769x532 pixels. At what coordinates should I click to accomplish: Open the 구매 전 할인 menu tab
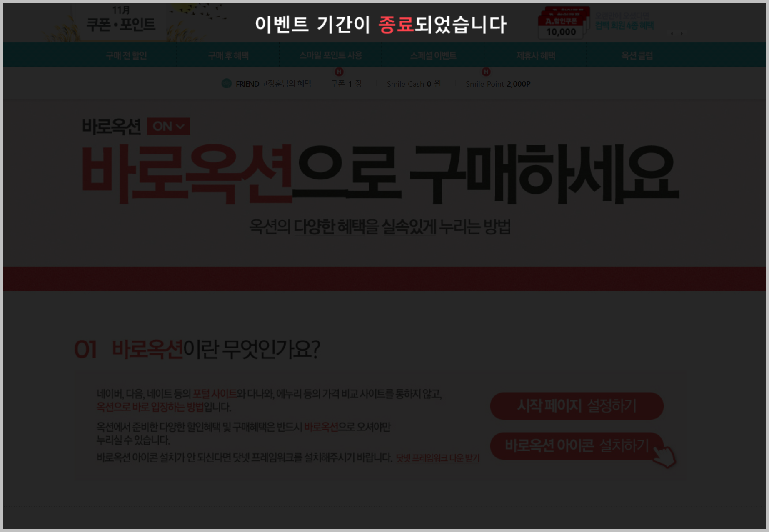(x=126, y=55)
